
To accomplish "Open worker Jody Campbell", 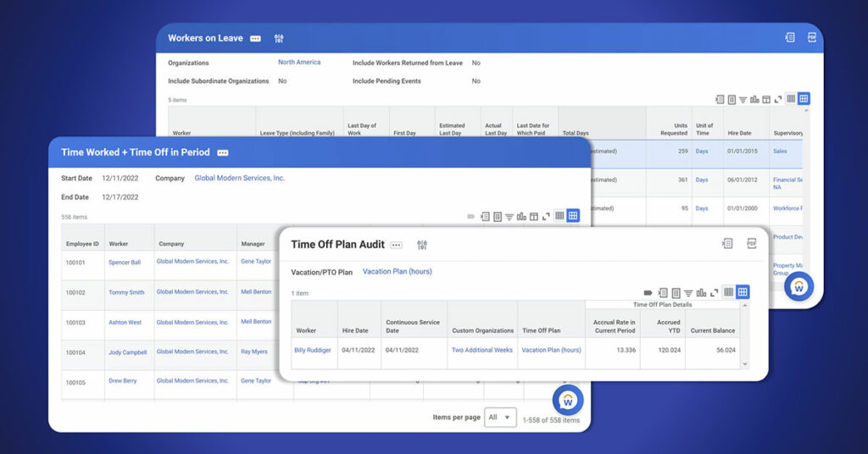I will [x=127, y=352].
